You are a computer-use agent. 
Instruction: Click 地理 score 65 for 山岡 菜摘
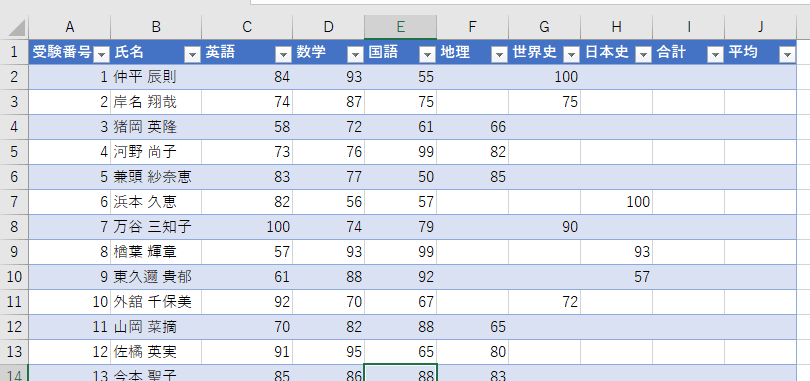click(472, 327)
